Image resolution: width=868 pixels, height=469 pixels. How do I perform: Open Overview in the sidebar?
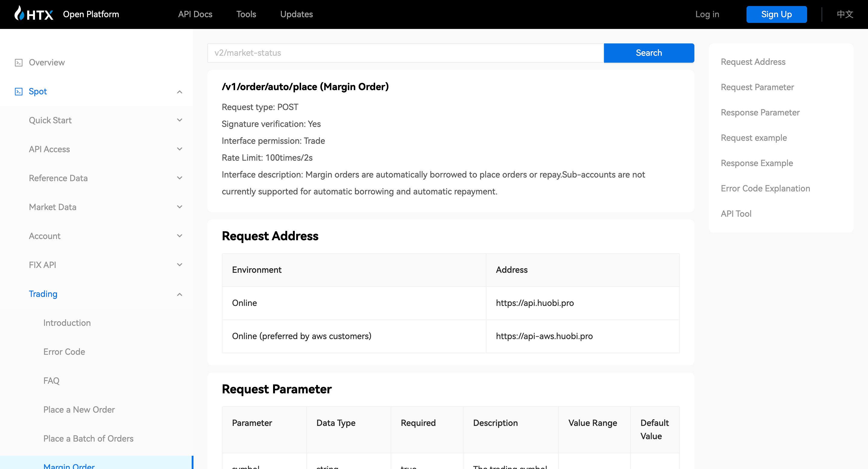coord(47,63)
